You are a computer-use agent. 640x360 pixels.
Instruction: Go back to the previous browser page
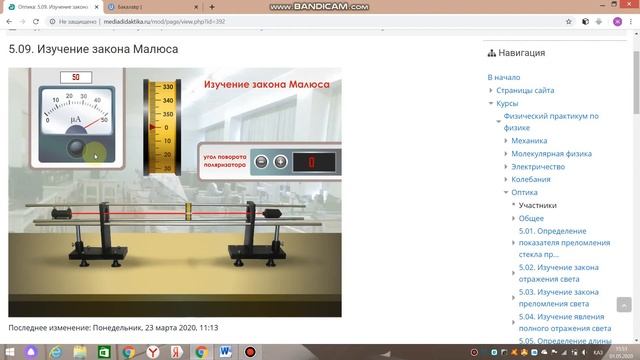point(9,22)
